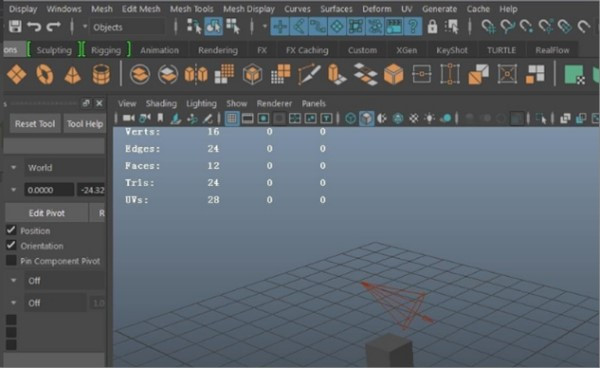Toggle the Resolution gate icon in viewport toolbar
The image size is (600, 368).
pyautogui.click(x=263, y=119)
